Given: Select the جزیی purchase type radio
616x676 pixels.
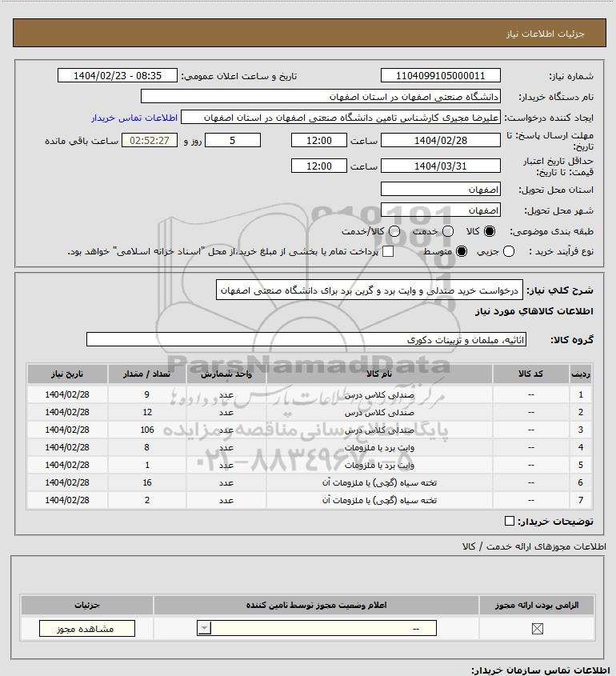Looking at the screenshot, I should pos(509,251).
